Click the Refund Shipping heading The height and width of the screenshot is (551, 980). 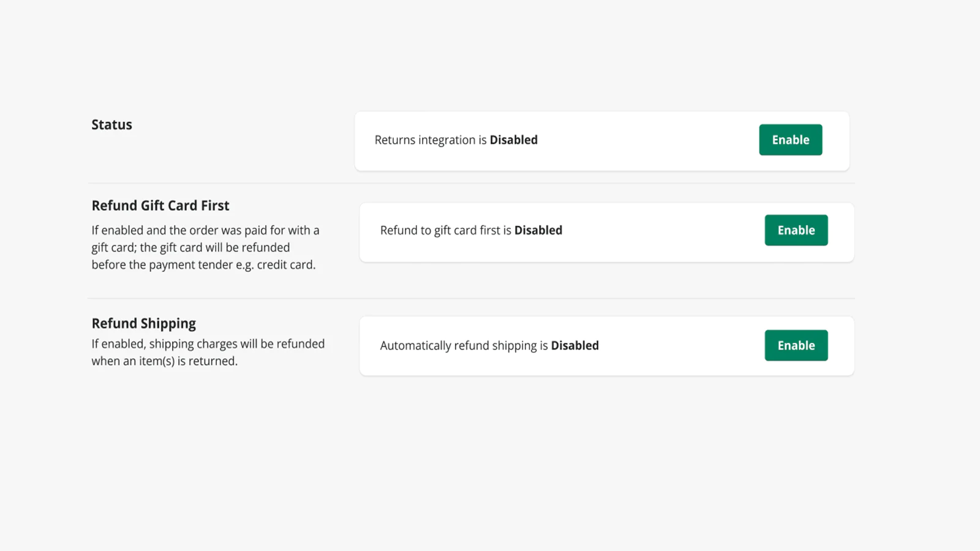tap(143, 323)
